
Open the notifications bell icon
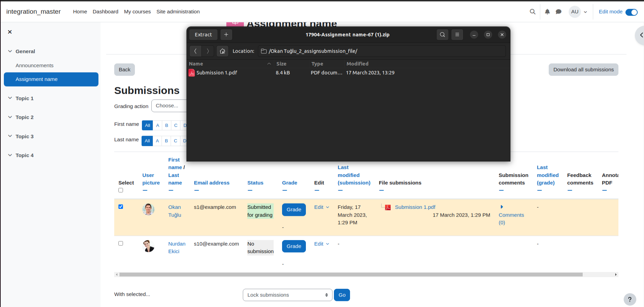pyautogui.click(x=547, y=12)
